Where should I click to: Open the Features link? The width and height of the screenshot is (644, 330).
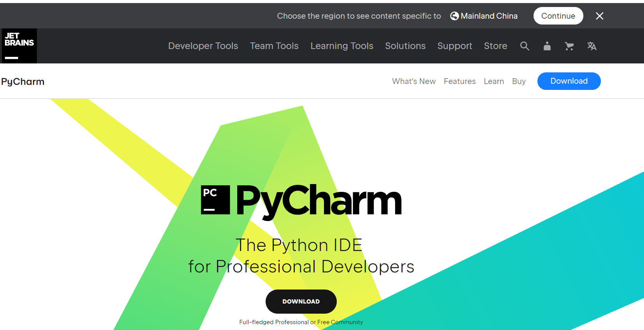(x=460, y=81)
